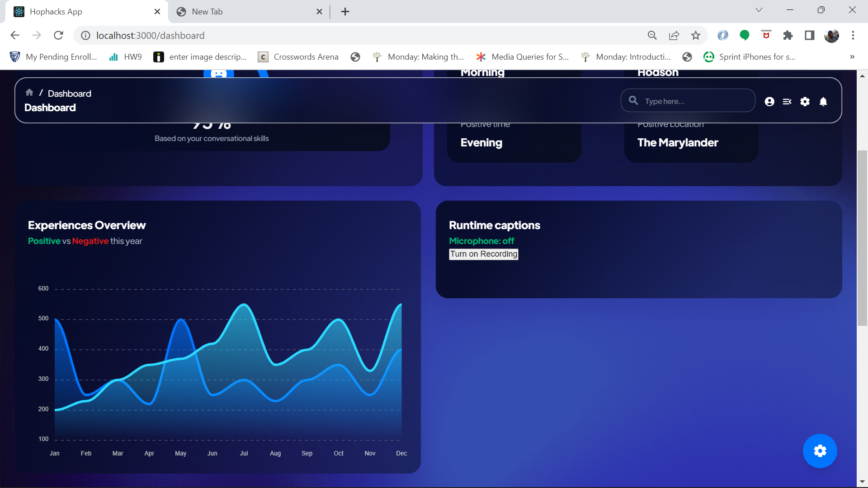
Task: Turn on Recording button
Action: coord(483,254)
